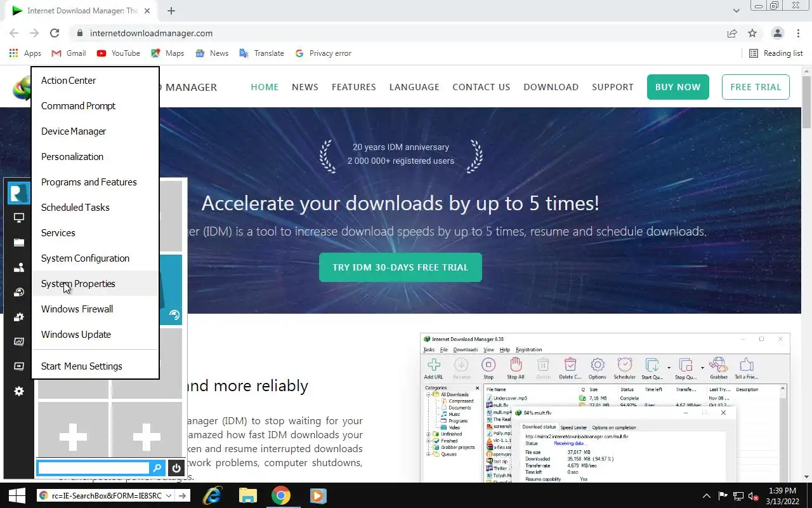Click the share page icon in address bar
812x508 pixels.
[x=732, y=33]
